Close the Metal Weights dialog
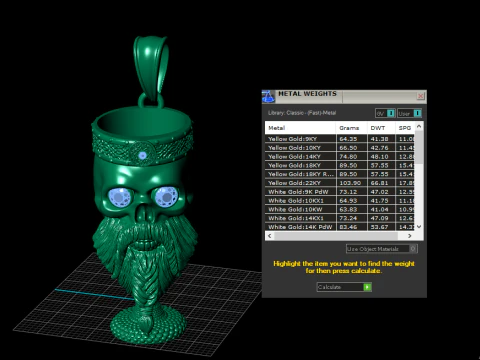 point(420,96)
